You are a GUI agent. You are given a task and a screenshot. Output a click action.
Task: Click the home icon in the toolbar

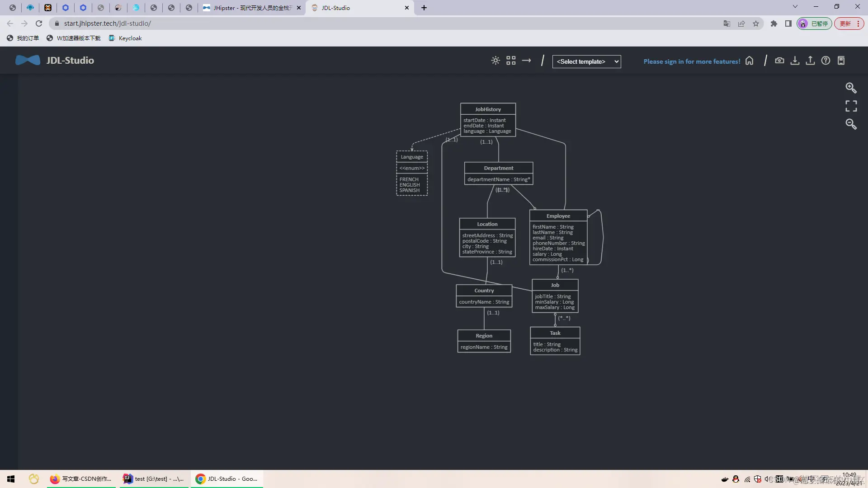pyautogui.click(x=749, y=61)
